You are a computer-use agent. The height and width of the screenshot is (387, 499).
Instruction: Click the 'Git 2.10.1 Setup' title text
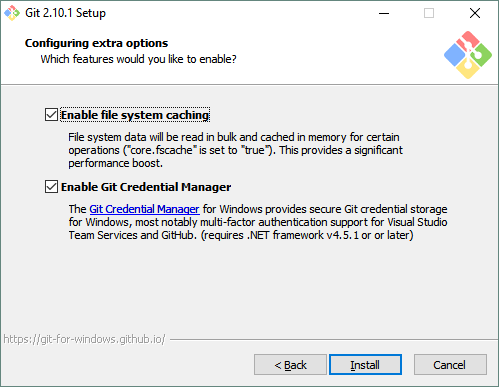tap(65, 13)
